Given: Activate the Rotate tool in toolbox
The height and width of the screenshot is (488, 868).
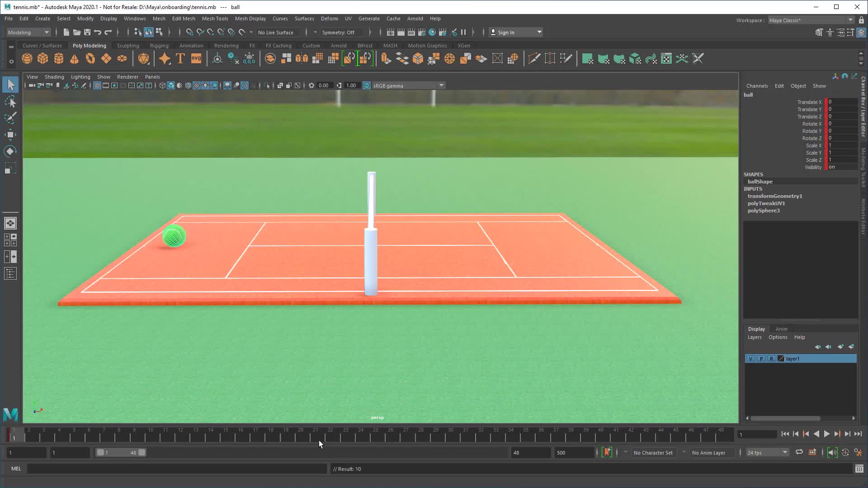Looking at the screenshot, I should 10,151.
